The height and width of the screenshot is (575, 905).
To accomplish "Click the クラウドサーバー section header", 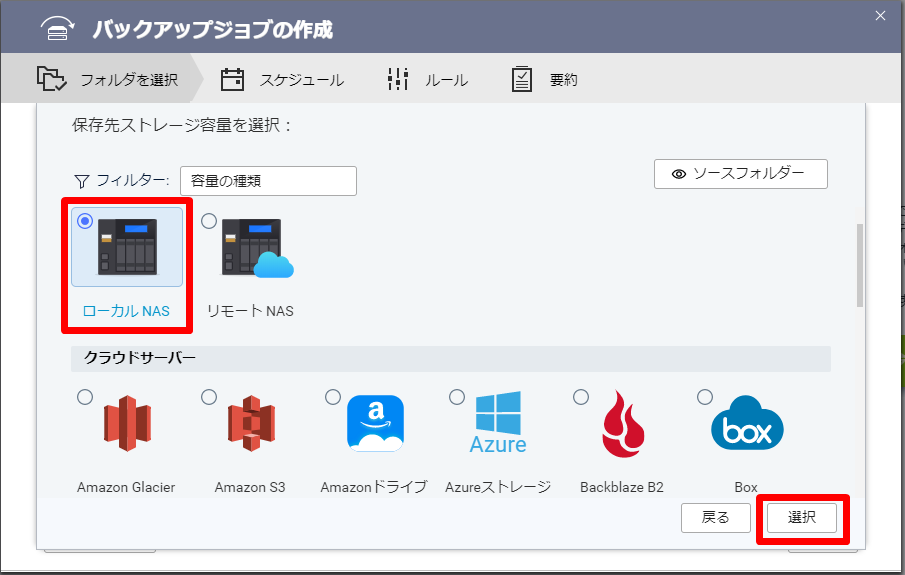I will pyautogui.click(x=451, y=359).
